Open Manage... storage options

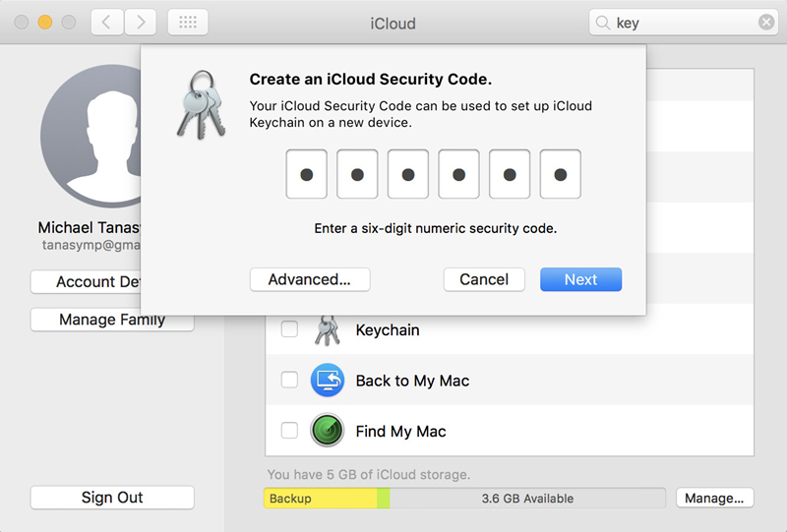pos(714,498)
